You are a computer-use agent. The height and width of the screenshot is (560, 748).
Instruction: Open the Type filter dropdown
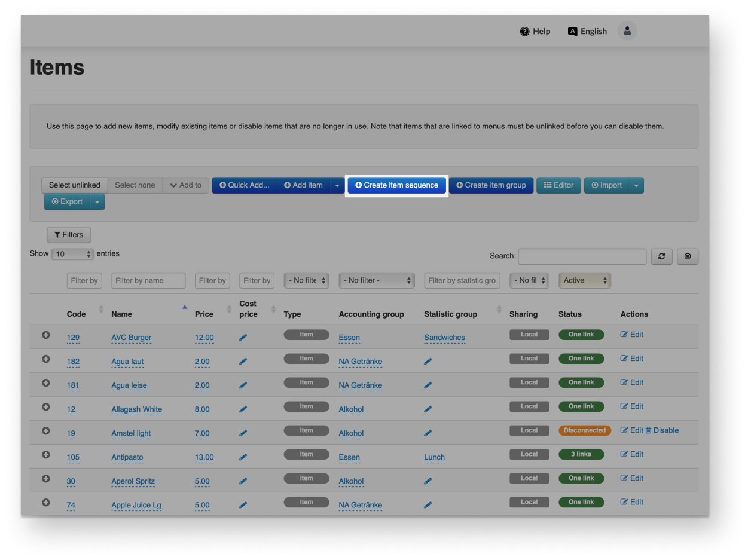tap(307, 280)
